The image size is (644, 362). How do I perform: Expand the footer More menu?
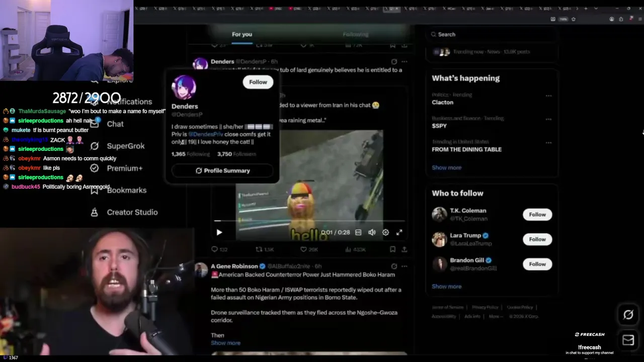[495, 316]
